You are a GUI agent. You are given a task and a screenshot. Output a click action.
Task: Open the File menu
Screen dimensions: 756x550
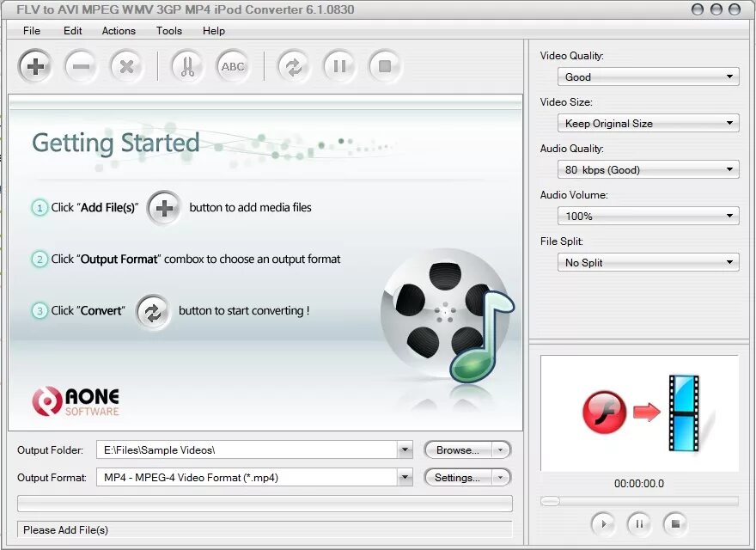point(32,31)
